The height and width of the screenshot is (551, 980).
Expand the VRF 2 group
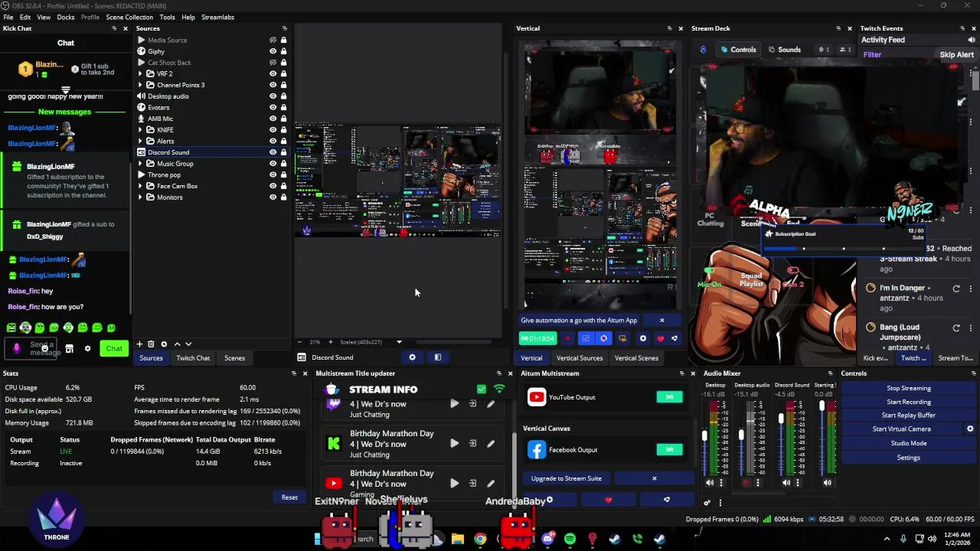141,73
